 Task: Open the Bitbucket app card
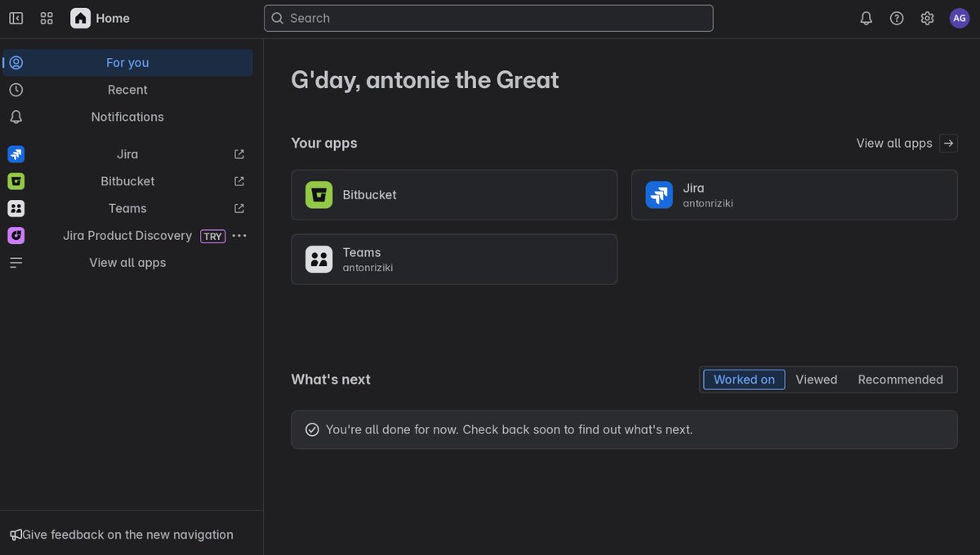[454, 195]
